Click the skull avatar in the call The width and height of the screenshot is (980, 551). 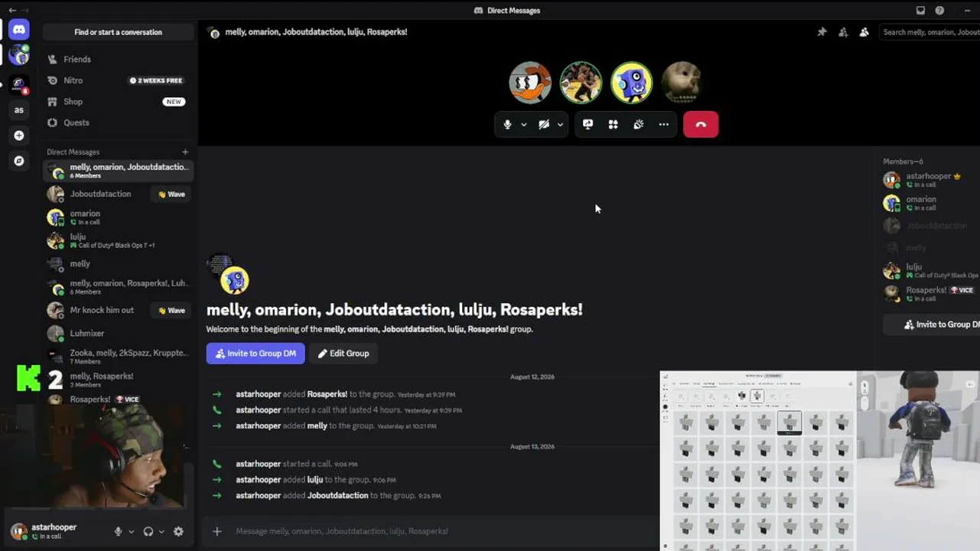pyautogui.click(x=681, y=82)
